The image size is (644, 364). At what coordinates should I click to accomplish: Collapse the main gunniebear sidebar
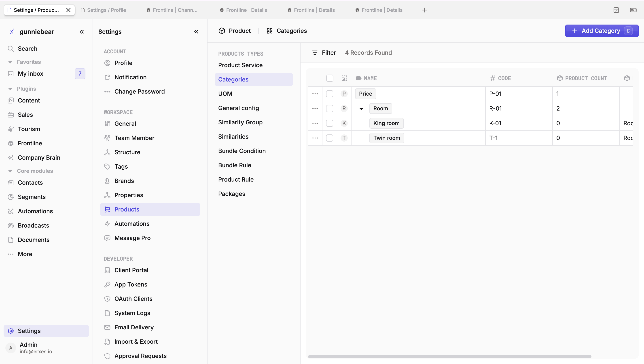point(82,32)
